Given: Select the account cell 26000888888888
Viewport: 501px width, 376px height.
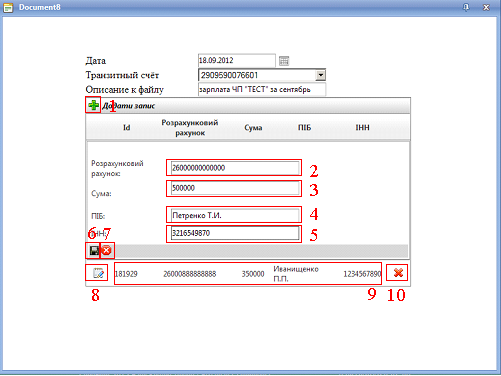Looking at the screenshot, I should click(x=190, y=274).
